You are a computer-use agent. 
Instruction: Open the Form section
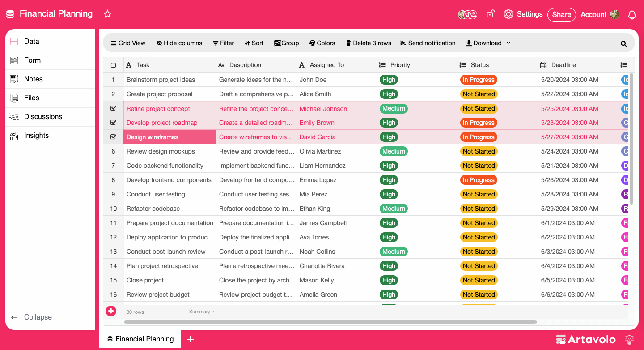click(x=50, y=60)
